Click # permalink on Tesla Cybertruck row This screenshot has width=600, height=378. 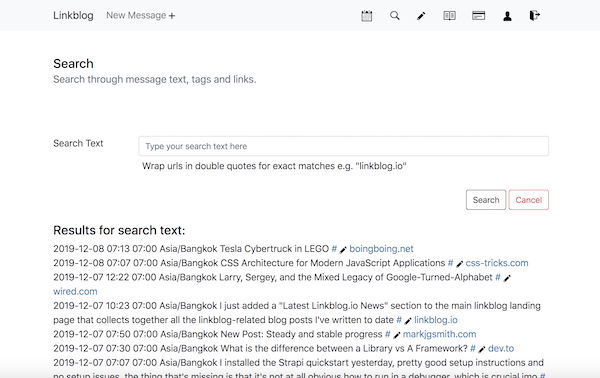(x=334, y=249)
